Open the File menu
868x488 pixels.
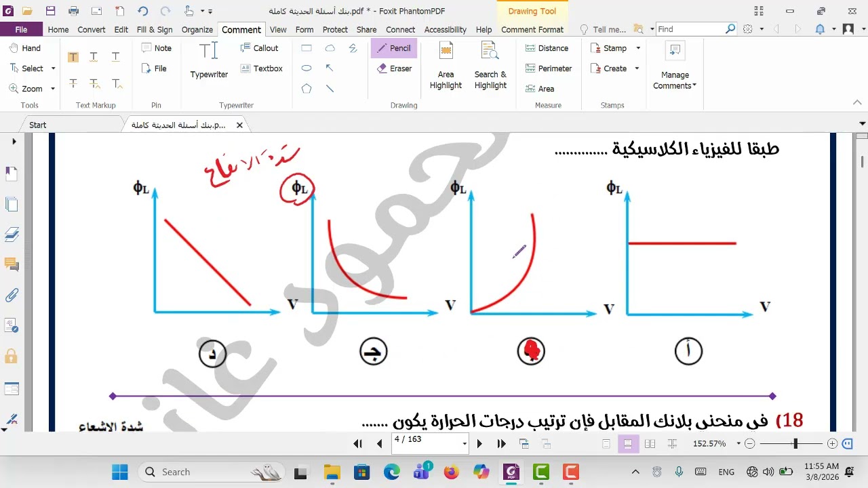21,29
